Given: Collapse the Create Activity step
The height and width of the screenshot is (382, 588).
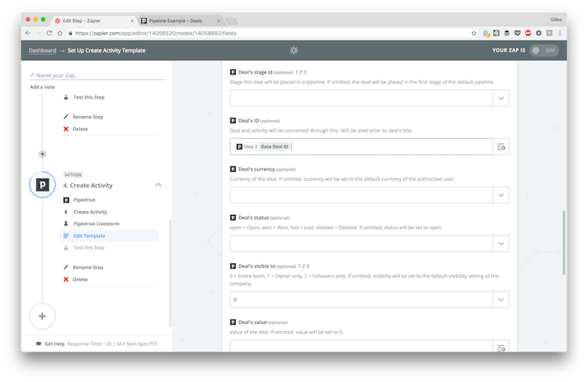Looking at the screenshot, I should (158, 185).
